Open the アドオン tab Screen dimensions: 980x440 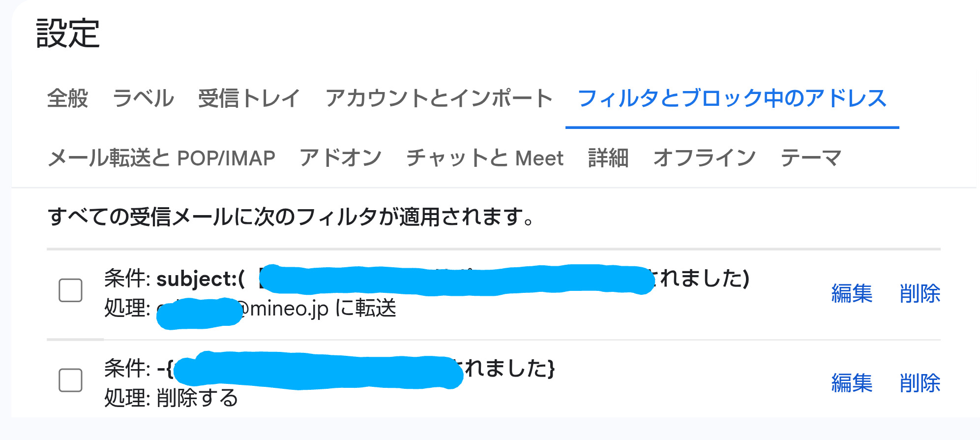pos(340,158)
